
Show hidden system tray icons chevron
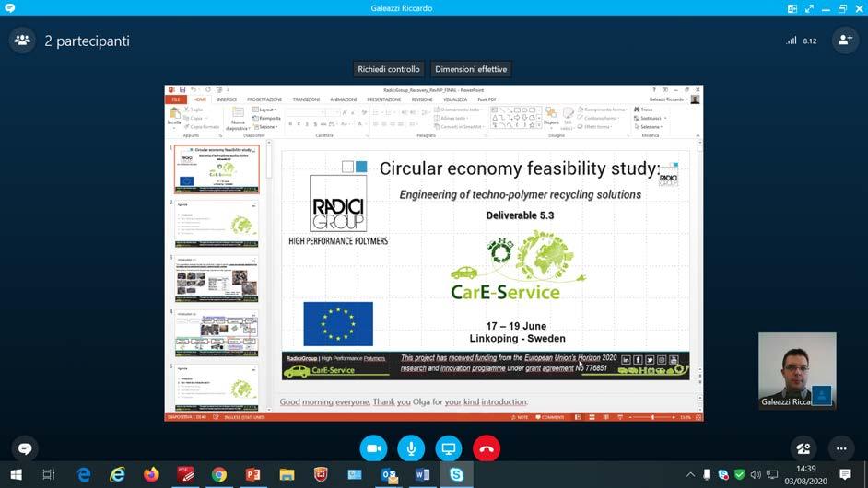[690, 475]
